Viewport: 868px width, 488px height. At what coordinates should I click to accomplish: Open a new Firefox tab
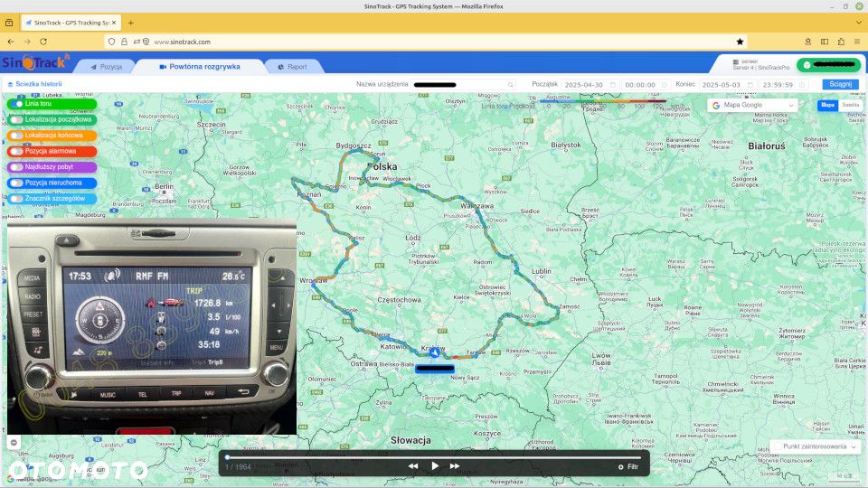pos(130,23)
